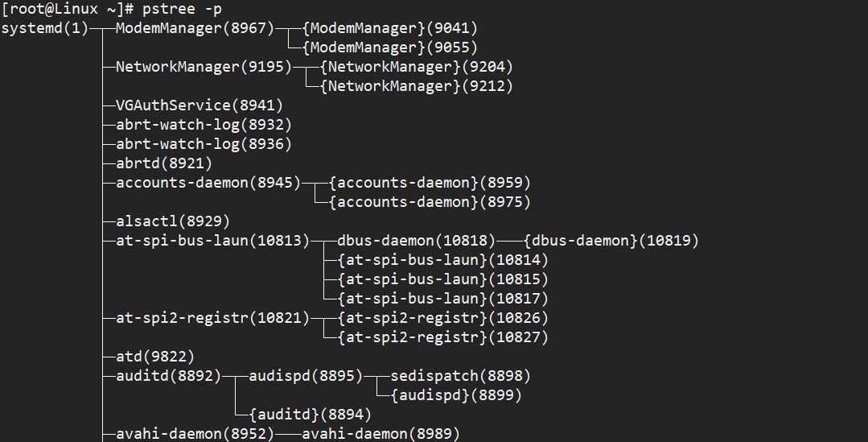Select the atd(9822) process
868x442 pixels.
155,357
